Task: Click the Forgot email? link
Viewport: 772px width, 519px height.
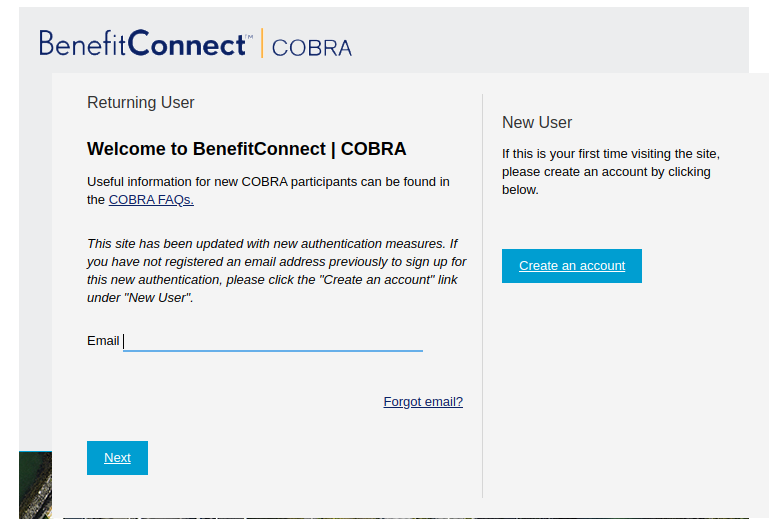Action: (423, 402)
